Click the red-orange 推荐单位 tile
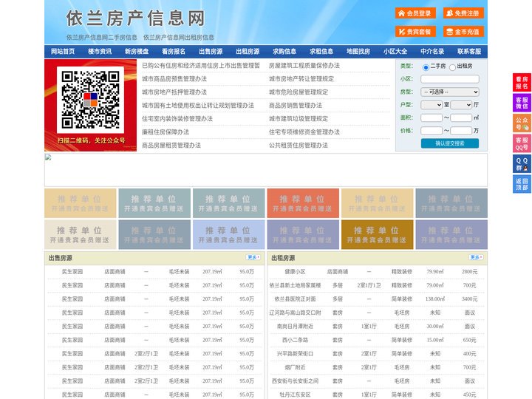Screen dimensions: 532x399 coord(303,203)
